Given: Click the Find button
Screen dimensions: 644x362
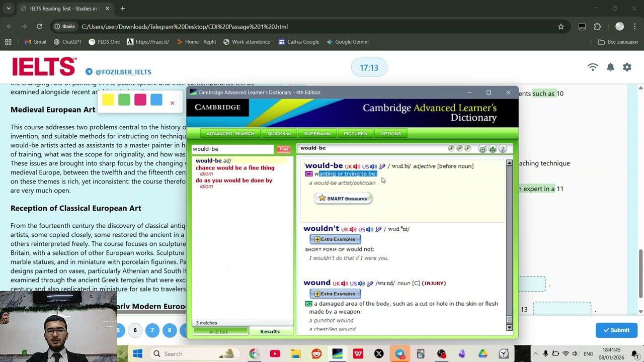Looking at the screenshot, I should coord(284,149).
